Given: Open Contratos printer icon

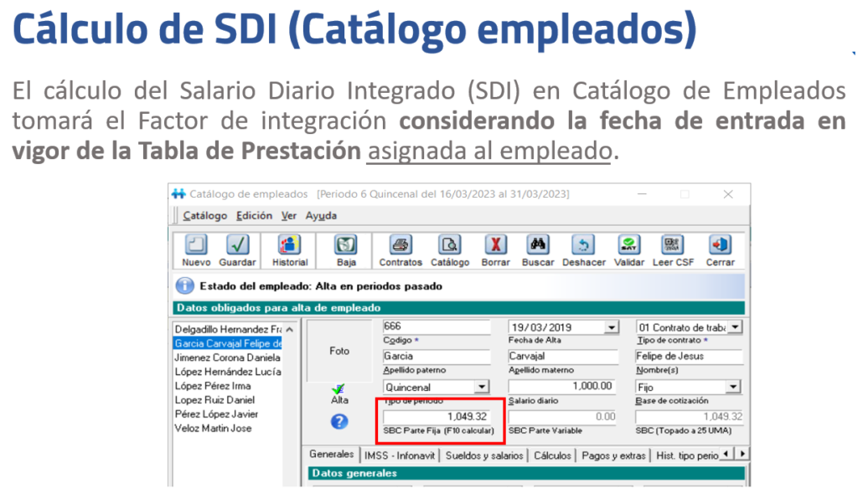Looking at the screenshot, I should [x=401, y=245].
